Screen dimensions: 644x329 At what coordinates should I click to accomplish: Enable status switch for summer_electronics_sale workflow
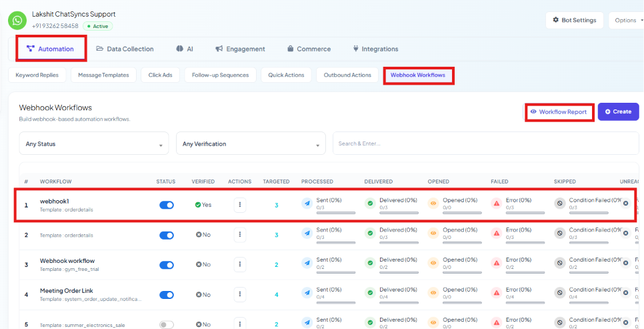(x=167, y=325)
